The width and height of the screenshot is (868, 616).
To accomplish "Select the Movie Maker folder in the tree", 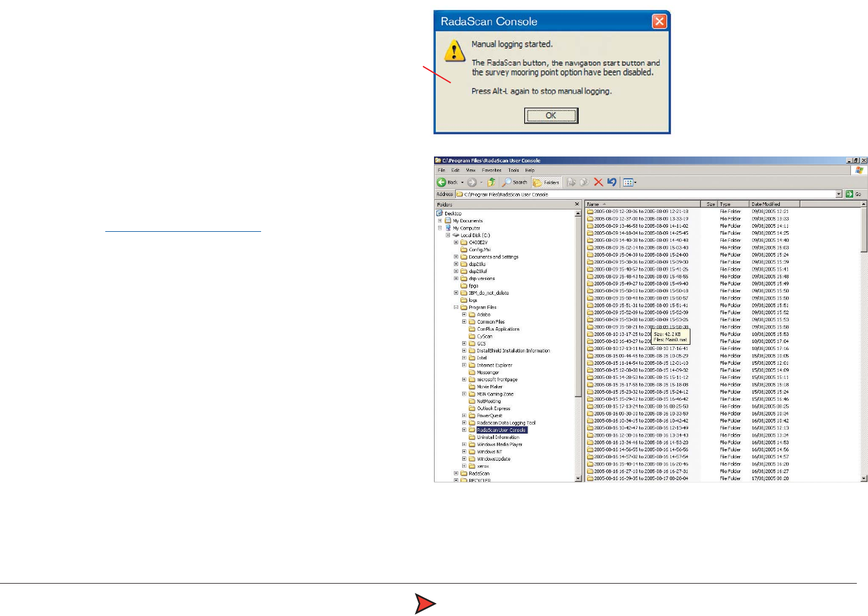I will pyautogui.click(x=489, y=387).
